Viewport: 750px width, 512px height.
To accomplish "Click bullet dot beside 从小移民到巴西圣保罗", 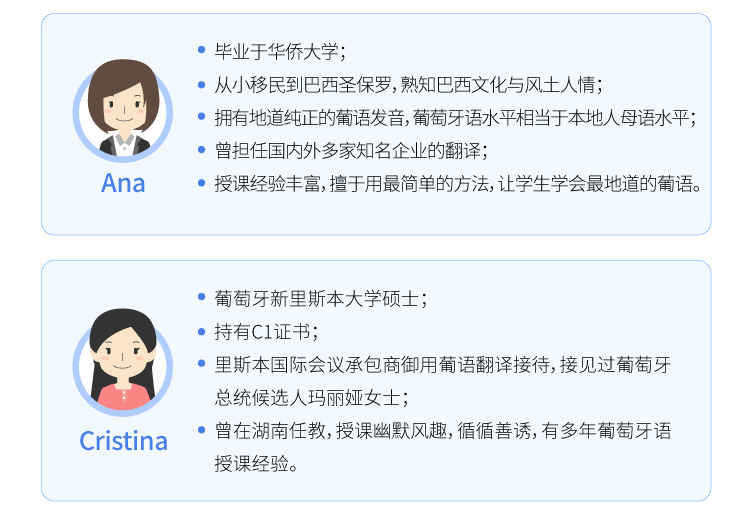I will tap(201, 85).
